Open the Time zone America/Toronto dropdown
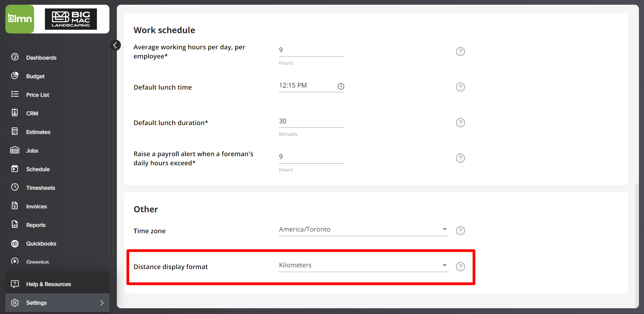Screen dimensions: 644x314 364,230
